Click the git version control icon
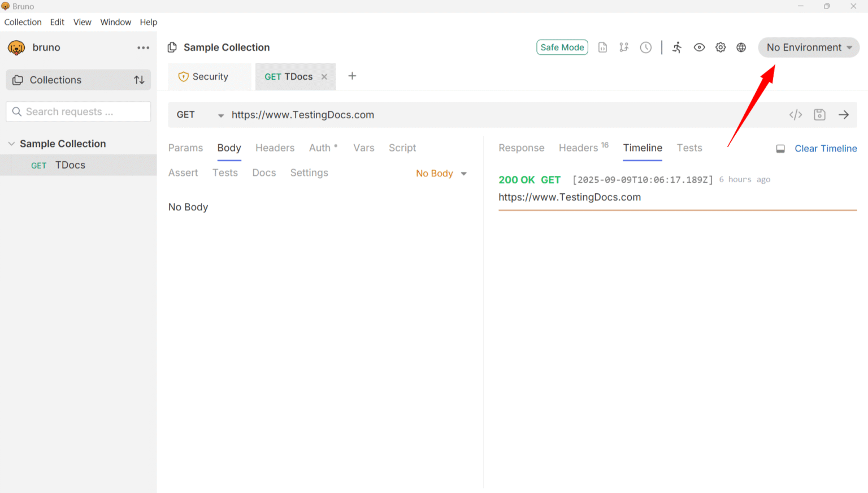 624,47
